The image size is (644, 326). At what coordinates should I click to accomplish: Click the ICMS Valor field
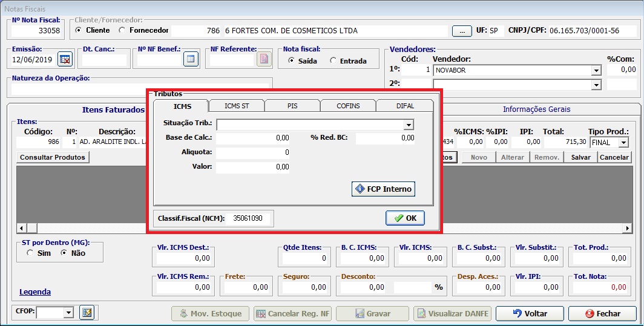[x=253, y=167]
